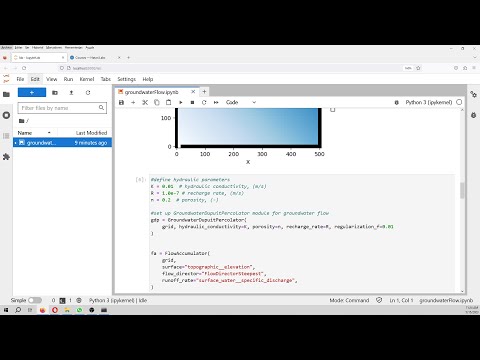Open Windows taskbar search
The image size is (480, 360).
click(x=18, y=310)
